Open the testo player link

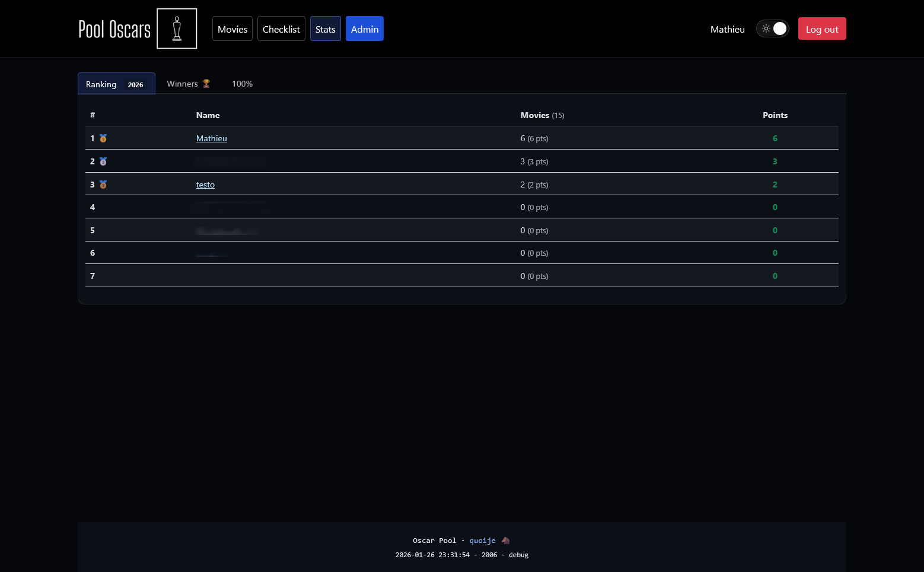click(x=205, y=185)
